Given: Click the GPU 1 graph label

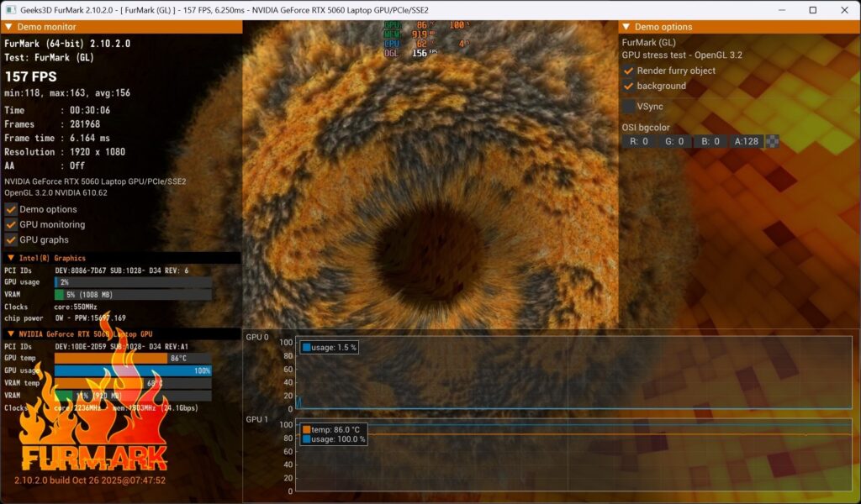Looking at the screenshot, I should [x=257, y=419].
